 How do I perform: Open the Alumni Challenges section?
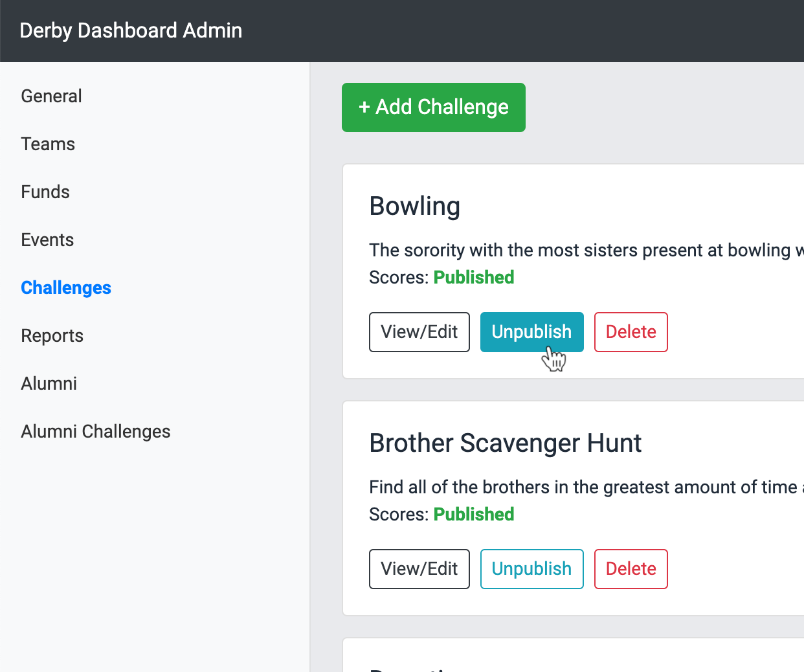tap(95, 431)
